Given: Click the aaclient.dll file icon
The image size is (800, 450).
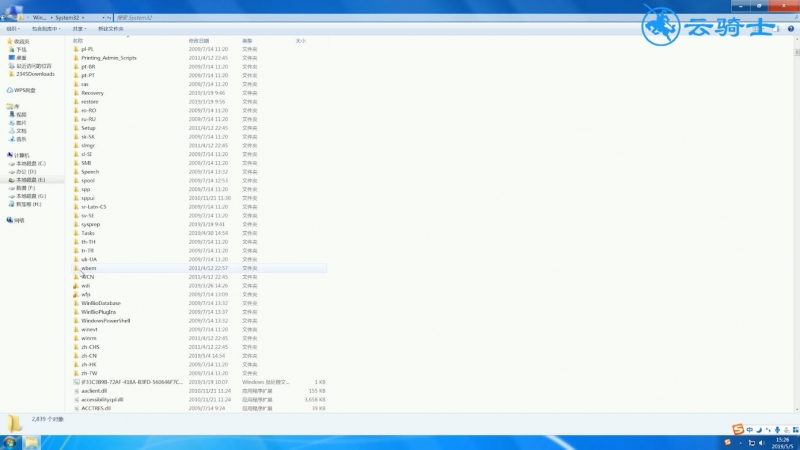Looking at the screenshot, I should [x=77, y=391].
